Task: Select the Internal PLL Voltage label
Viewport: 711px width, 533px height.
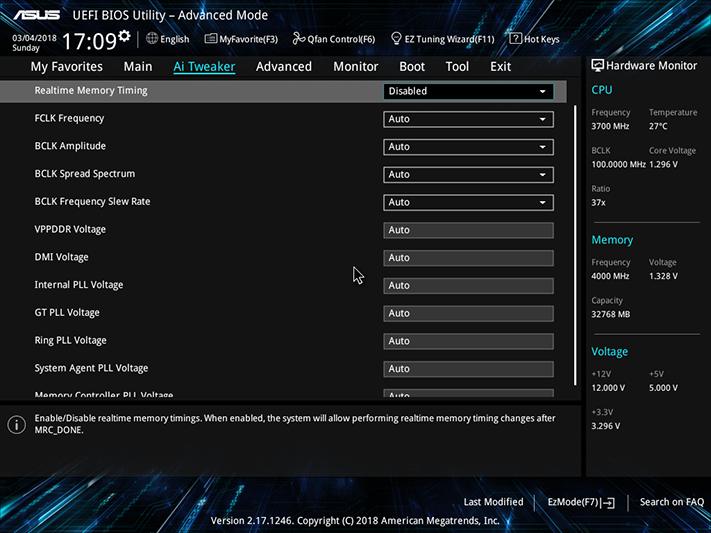Action: tap(79, 285)
